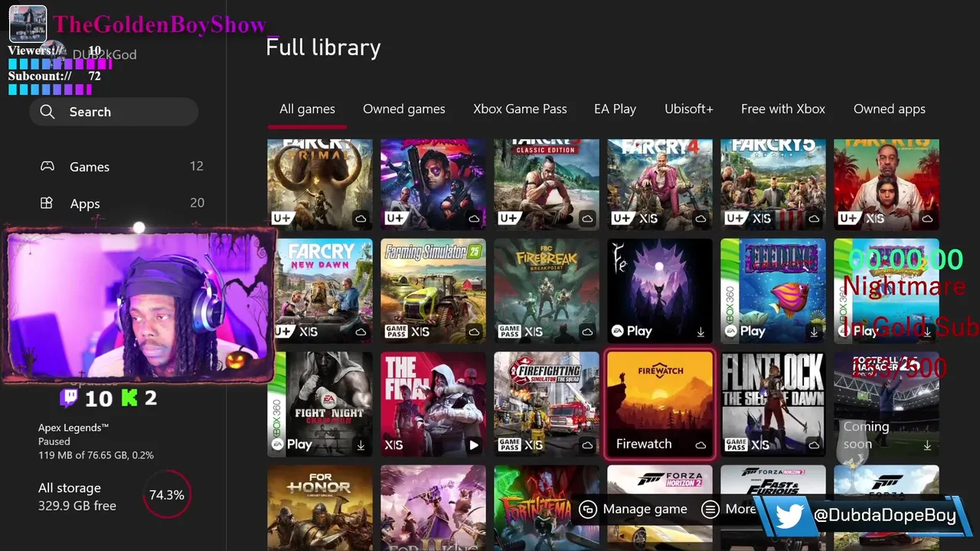Select Fight Night Champion tile
Image resolution: width=980 pixels, height=551 pixels.
pyautogui.click(x=320, y=404)
